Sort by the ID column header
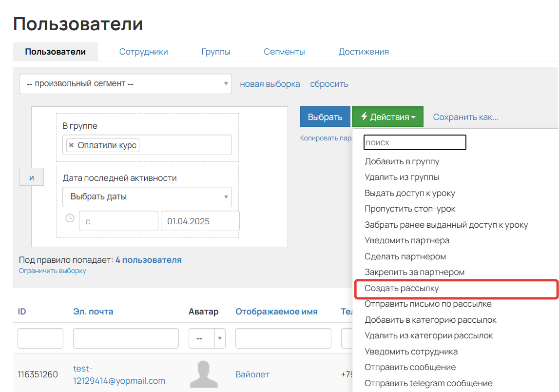559x392 pixels. (x=22, y=312)
